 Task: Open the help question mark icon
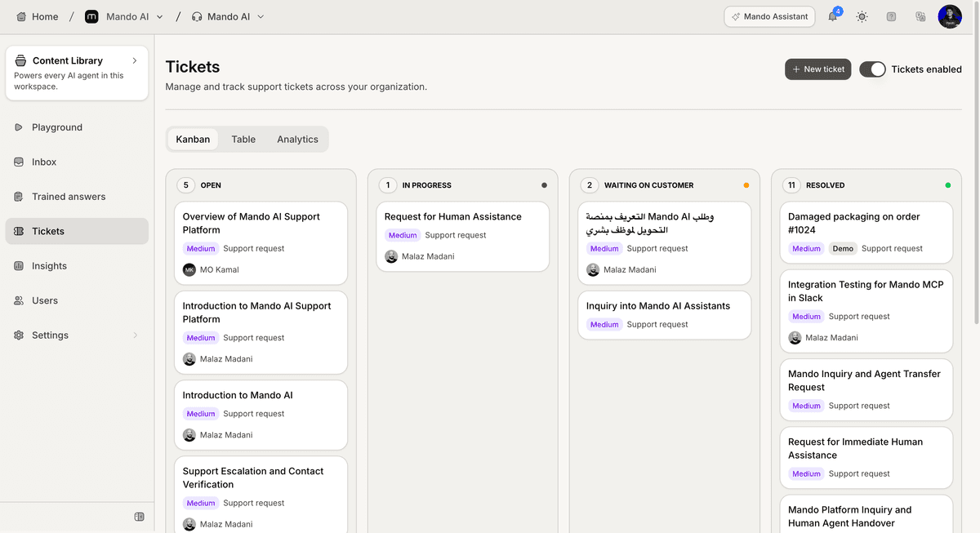click(x=891, y=16)
